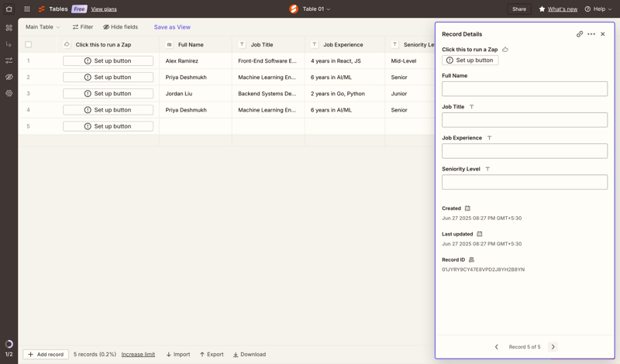620x364 pixels.
Task: Open the Filter options
Action: click(x=83, y=27)
